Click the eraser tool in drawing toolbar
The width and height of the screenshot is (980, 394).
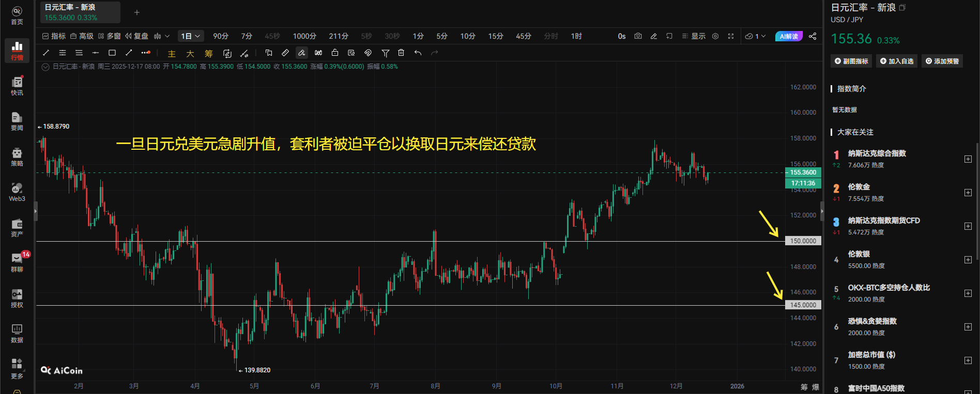302,53
